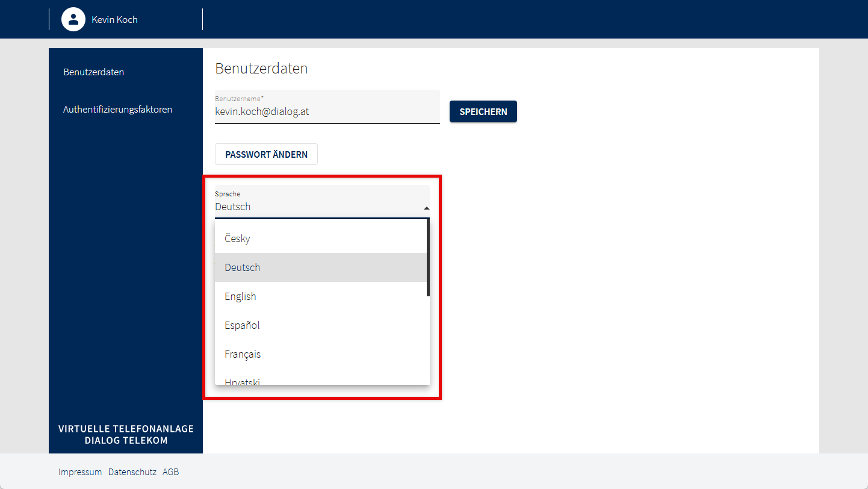This screenshot has height=489, width=868.
Task: Collapse the Sprache dropdown via its arrow
Action: pos(426,208)
